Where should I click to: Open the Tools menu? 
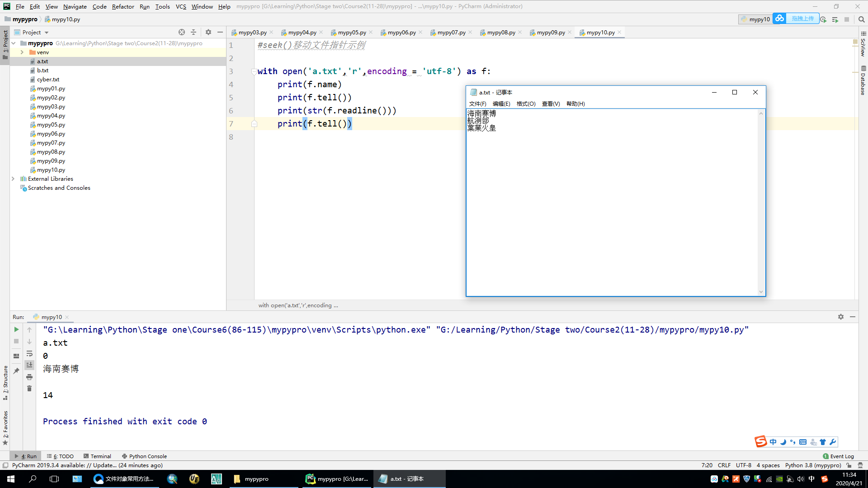coord(162,6)
